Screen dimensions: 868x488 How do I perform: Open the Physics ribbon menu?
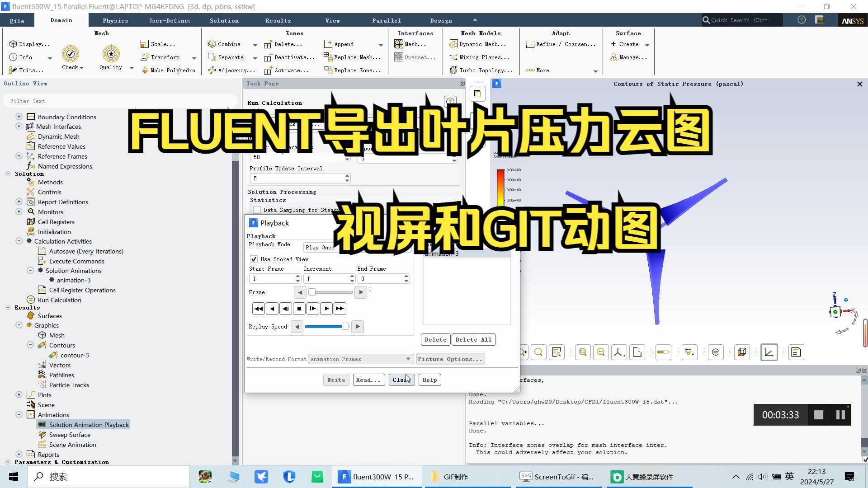click(115, 20)
